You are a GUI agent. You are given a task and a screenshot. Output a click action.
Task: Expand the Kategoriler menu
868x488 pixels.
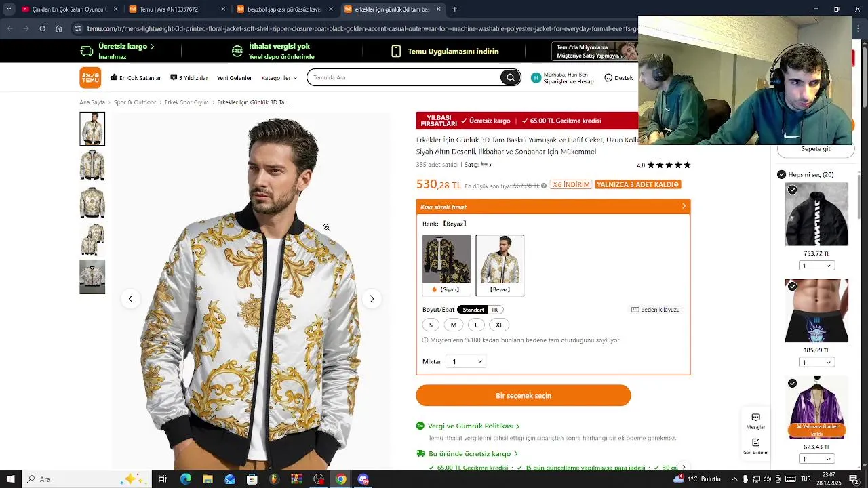tap(279, 78)
